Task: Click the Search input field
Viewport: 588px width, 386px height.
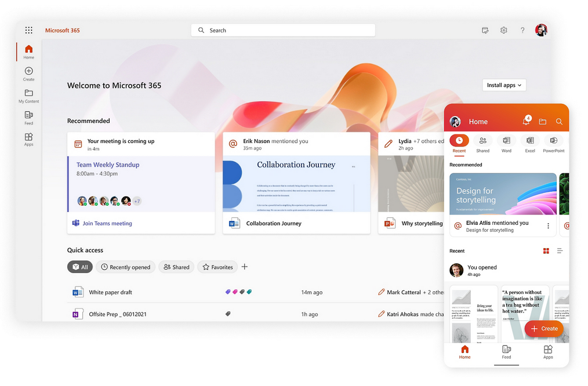Action: click(283, 30)
